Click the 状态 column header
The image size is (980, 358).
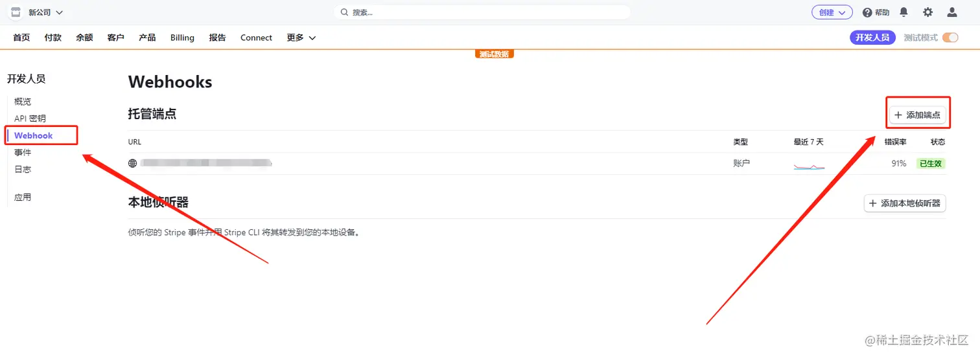pos(938,142)
